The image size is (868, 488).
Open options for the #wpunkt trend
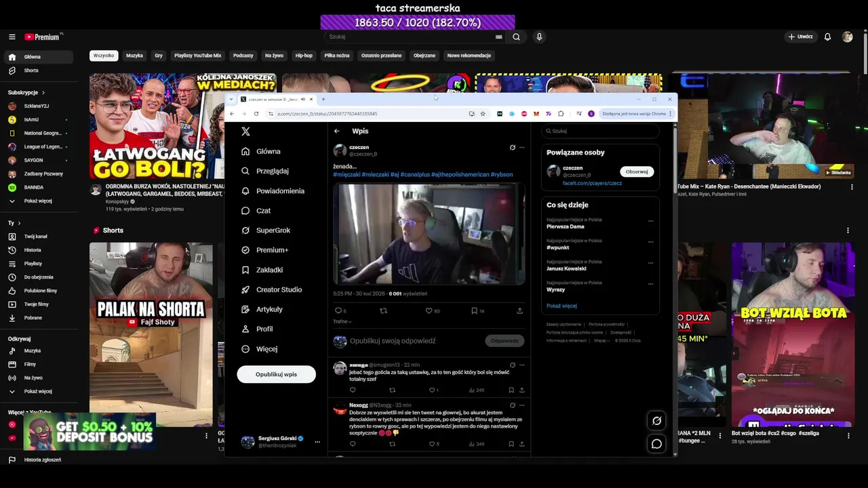(650, 241)
